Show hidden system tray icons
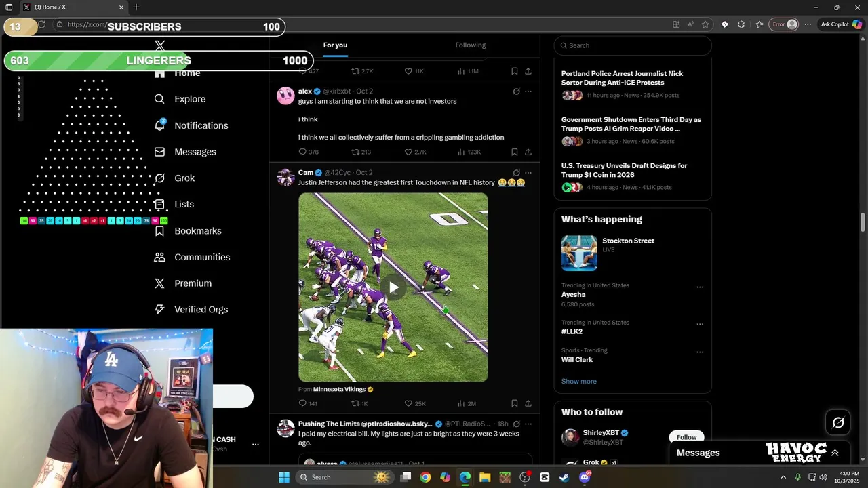The width and height of the screenshot is (868, 488). point(783,477)
